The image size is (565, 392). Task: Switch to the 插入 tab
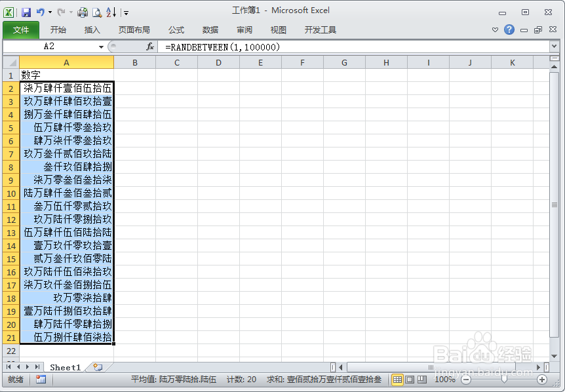(x=92, y=30)
